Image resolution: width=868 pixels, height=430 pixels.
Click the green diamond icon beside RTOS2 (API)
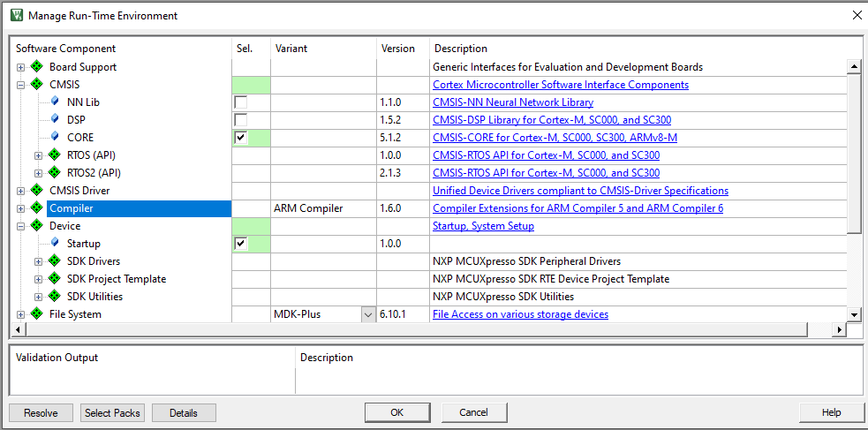(x=54, y=173)
